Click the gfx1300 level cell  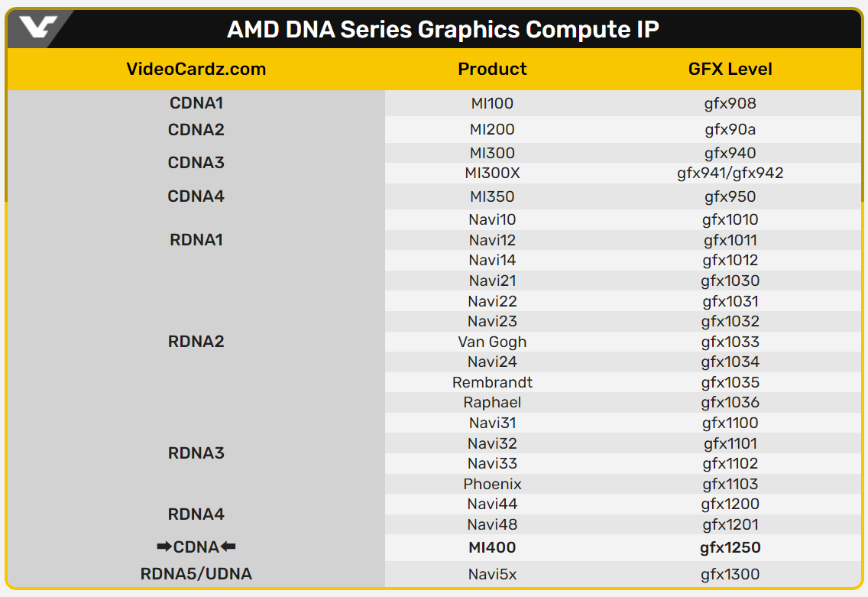coord(730,574)
